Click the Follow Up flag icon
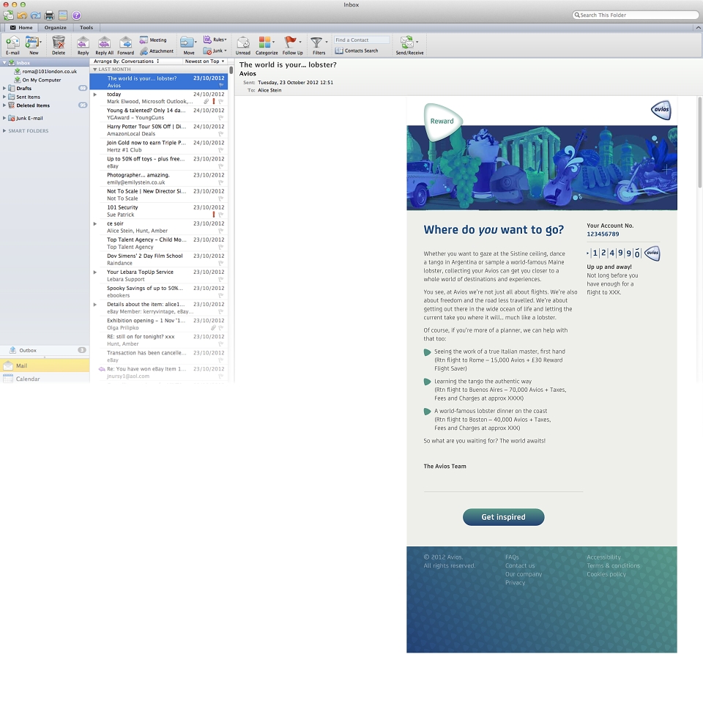 click(x=290, y=42)
